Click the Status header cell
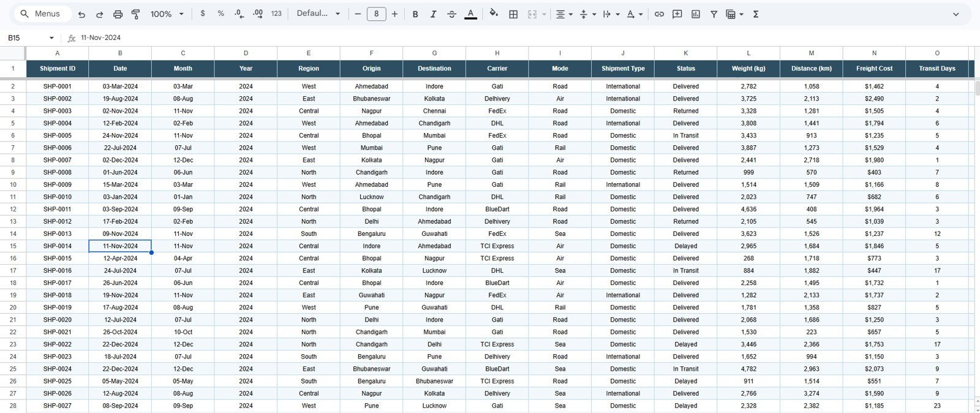This screenshot has height=413, width=980. point(686,69)
